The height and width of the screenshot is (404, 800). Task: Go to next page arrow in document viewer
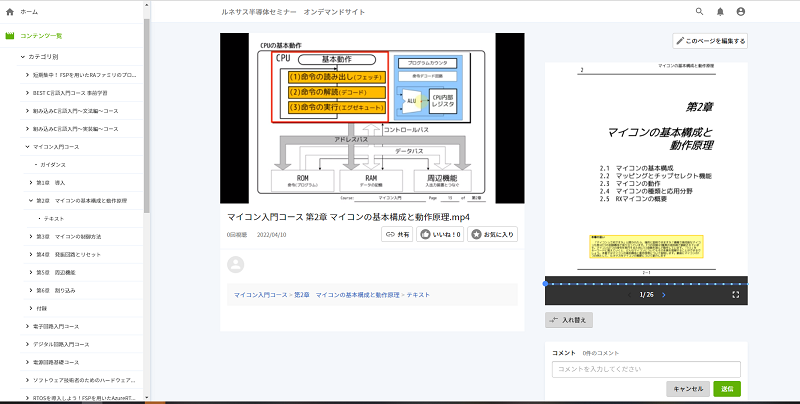click(664, 295)
